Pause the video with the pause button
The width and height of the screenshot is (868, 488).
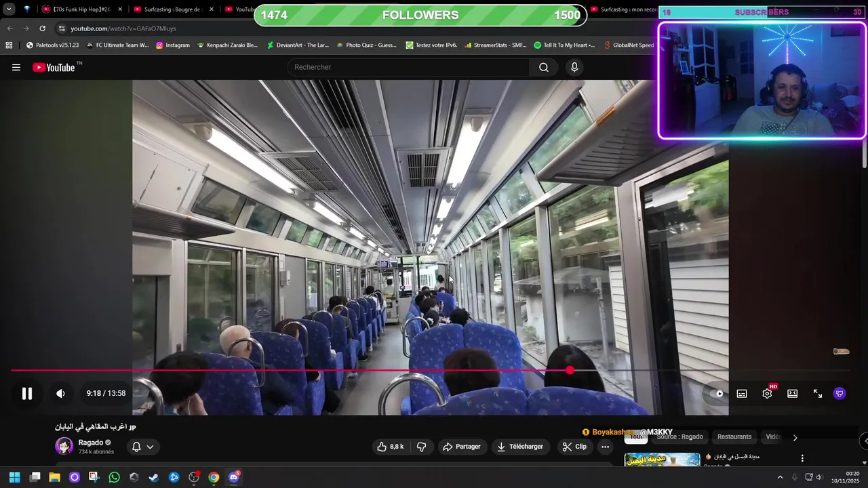pyautogui.click(x=27, y=394)
